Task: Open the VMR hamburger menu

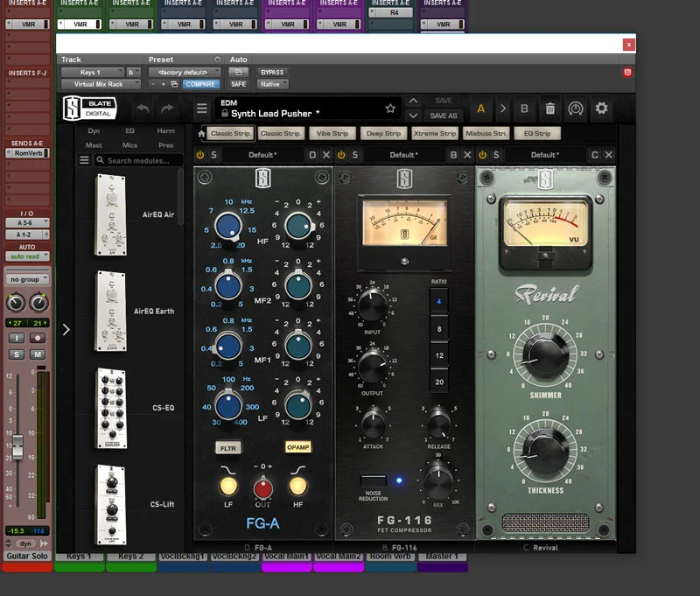Action: click(200, 107)
